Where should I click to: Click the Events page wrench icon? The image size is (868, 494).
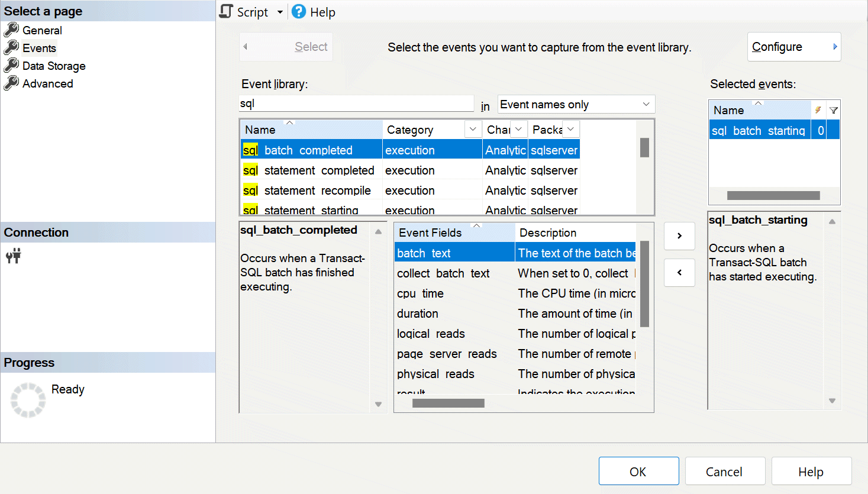coord(12,48)
